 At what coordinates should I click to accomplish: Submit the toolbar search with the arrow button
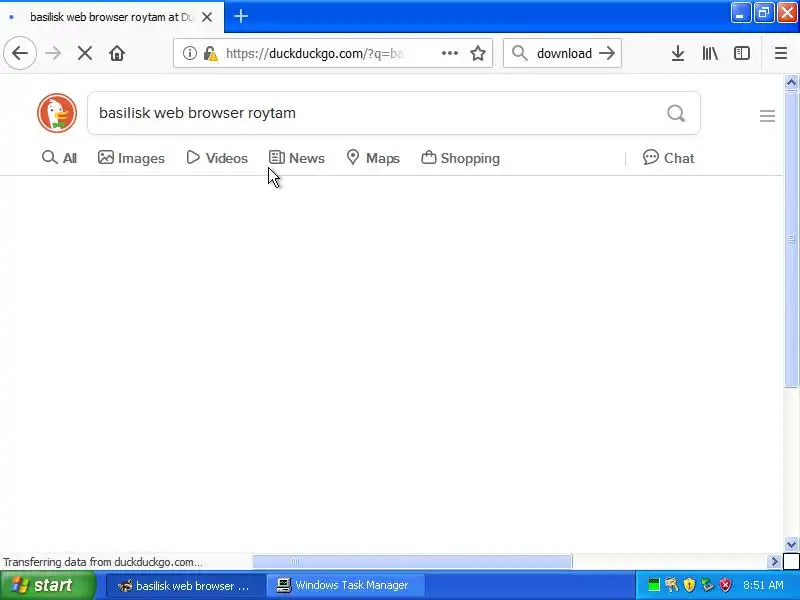[607, 53]
